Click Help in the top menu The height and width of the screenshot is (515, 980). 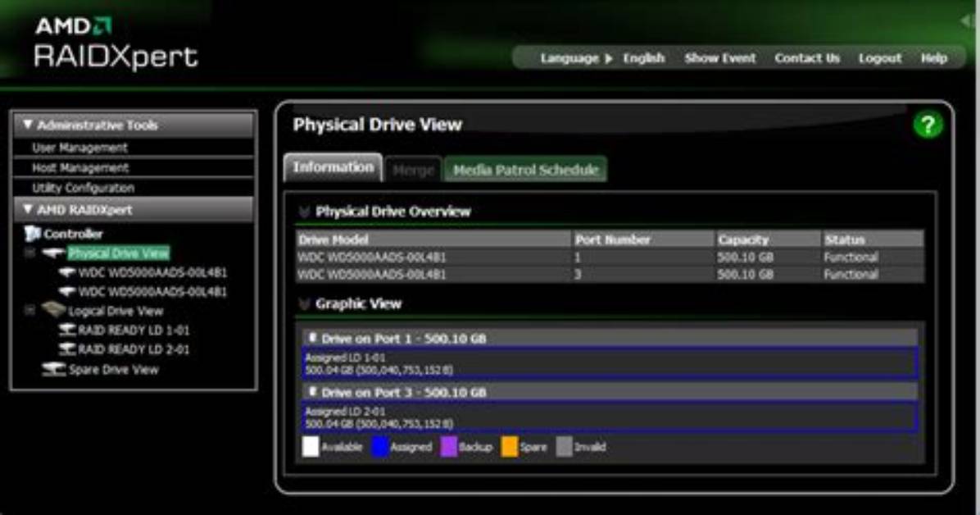click(x=934, y=58)
